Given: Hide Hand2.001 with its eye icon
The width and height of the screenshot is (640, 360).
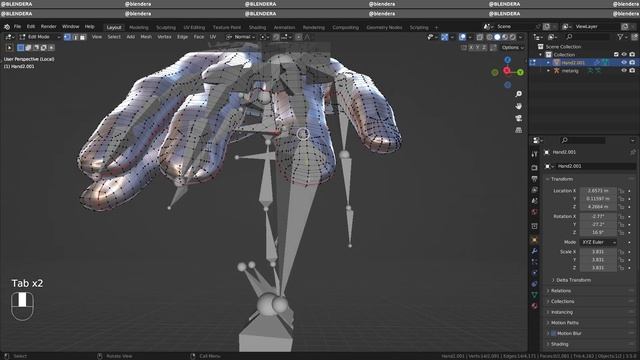Looking at the screenshot, I should (624, 63).
